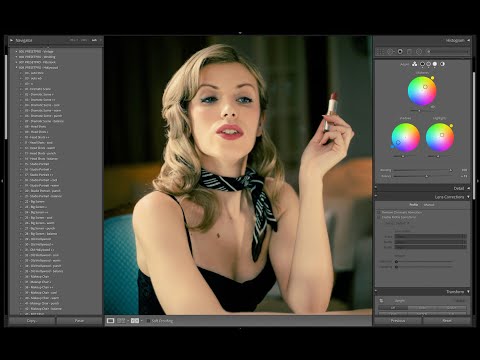
Task: Open the lens Profile dropdown
Action: pyautogui.click(x=430, y=247)
